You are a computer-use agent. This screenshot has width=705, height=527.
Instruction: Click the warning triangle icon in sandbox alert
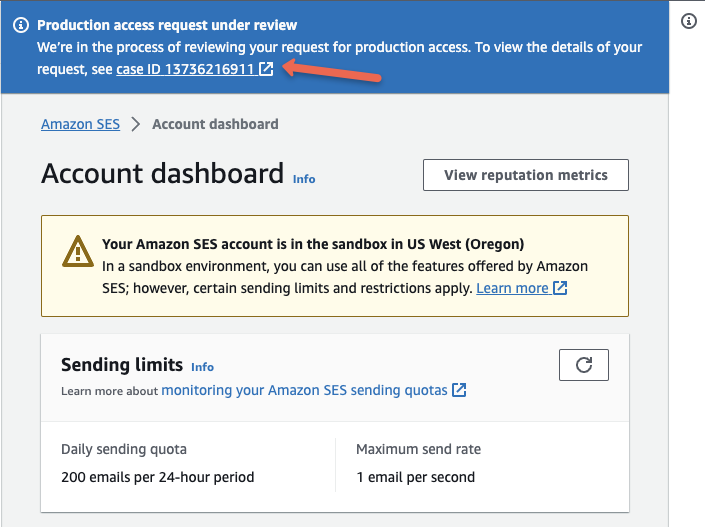point(78,251)
